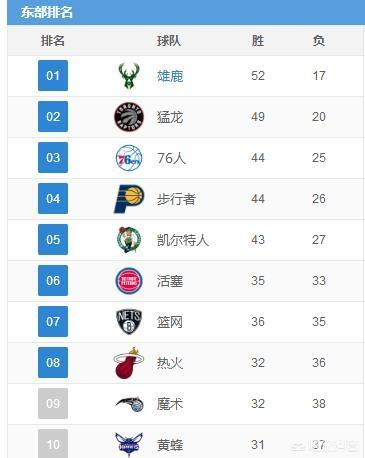The width and height of the screenshot is (365, 458).
Task: Open the 雄鹿 team link
Action: click(x=170, y=76)
